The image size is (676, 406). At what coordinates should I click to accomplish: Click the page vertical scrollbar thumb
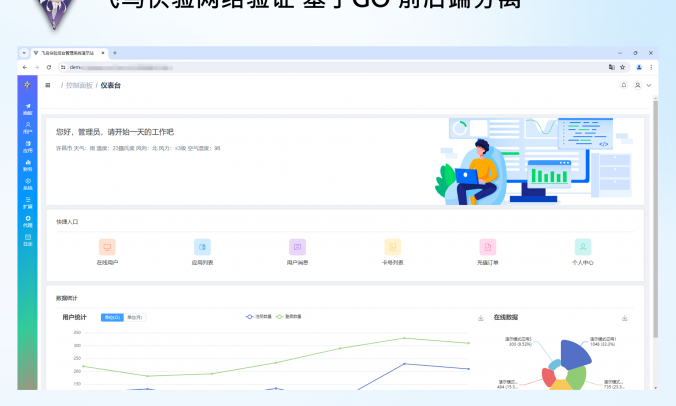point(655,219)
